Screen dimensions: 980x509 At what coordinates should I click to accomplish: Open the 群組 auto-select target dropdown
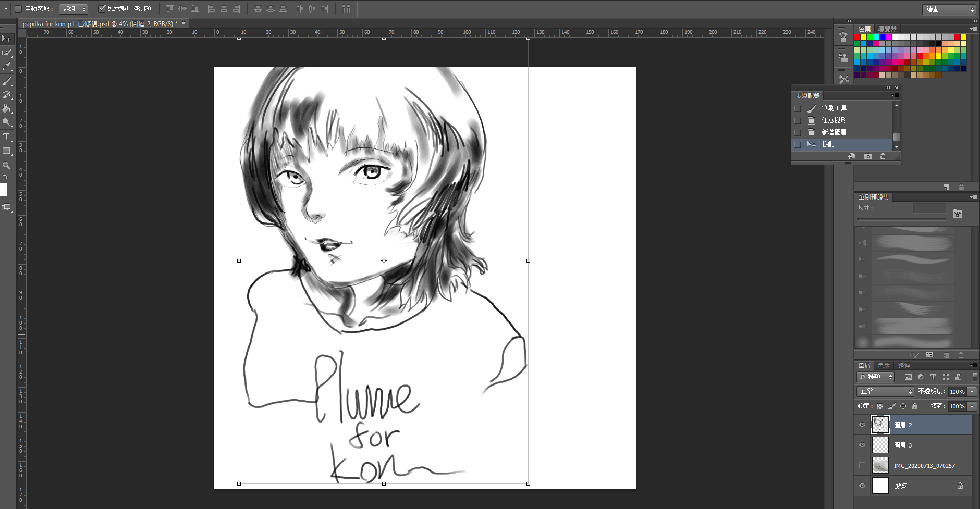coord(73,9)
